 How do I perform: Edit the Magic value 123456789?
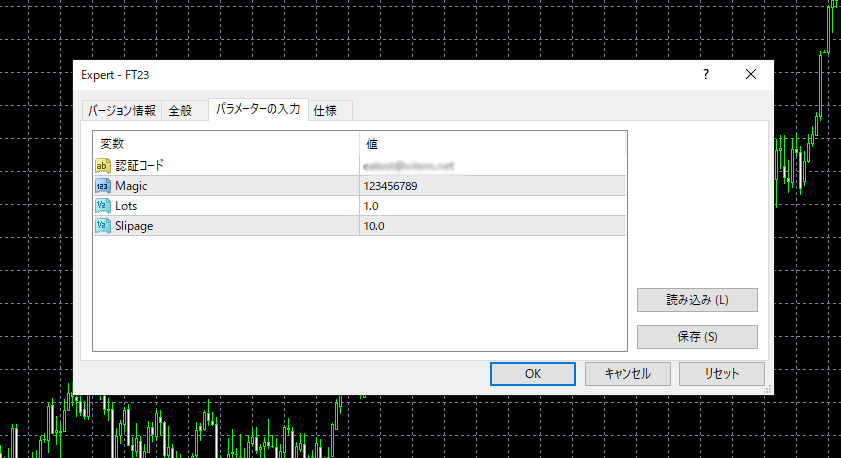pyautogui.click(x=492, y=186)
